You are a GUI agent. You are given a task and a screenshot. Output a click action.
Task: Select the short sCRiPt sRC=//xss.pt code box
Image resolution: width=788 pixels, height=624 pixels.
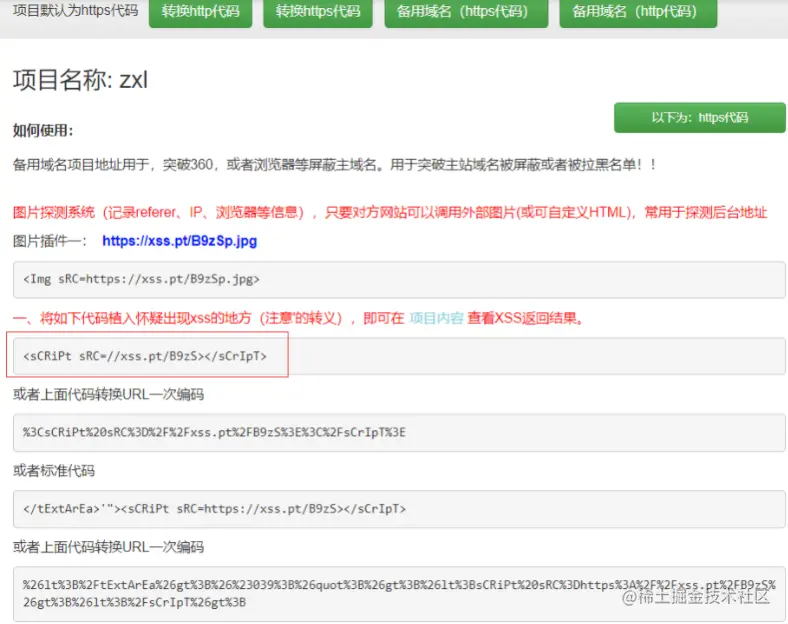point(399,356)
